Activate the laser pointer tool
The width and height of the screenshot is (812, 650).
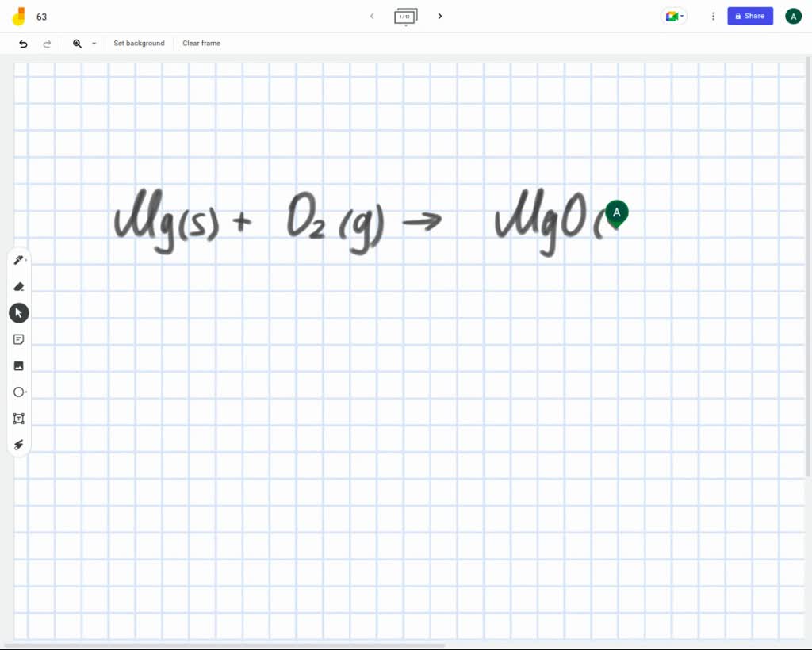[x=18, y=445]
